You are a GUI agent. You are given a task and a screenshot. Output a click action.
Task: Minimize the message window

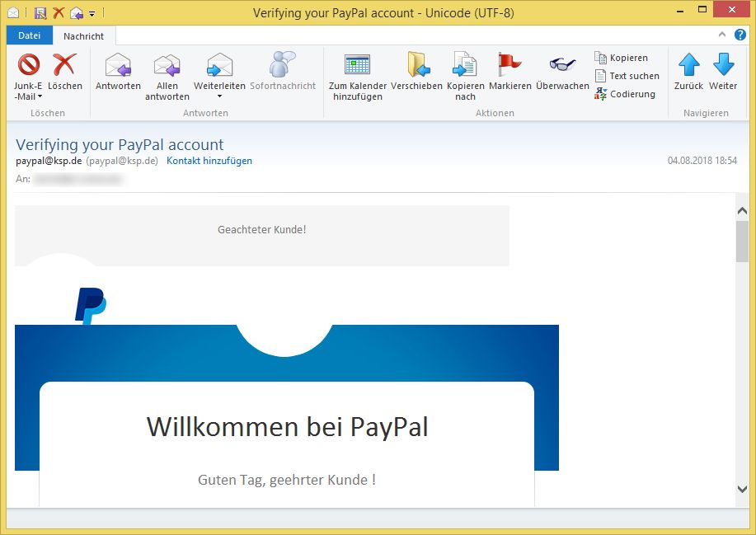point(680,11)
